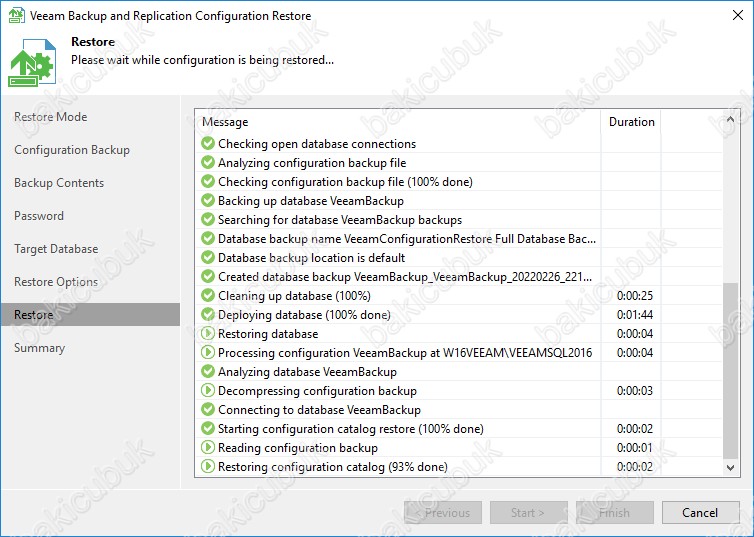Click the check icon beside Cleaning up database (100%)
The height and width of the screenshot is (537, 754).
coord(208,295)
